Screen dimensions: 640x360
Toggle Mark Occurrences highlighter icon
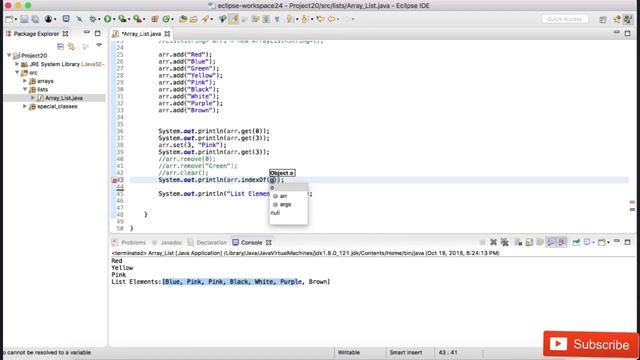(233, 19)
